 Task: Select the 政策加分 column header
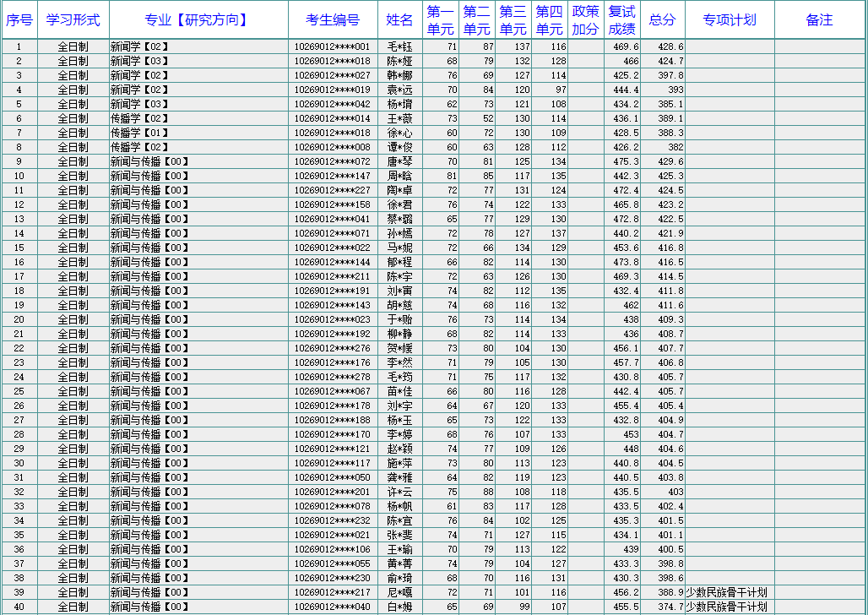click(585, 20)
